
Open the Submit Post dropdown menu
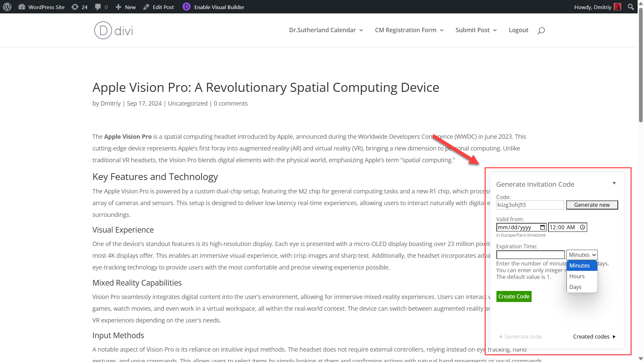point(476,30)
